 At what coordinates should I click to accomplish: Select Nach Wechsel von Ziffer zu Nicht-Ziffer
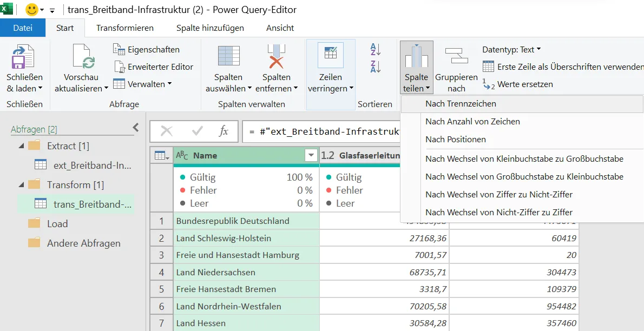pyautogui.click(x=522, y=194)
